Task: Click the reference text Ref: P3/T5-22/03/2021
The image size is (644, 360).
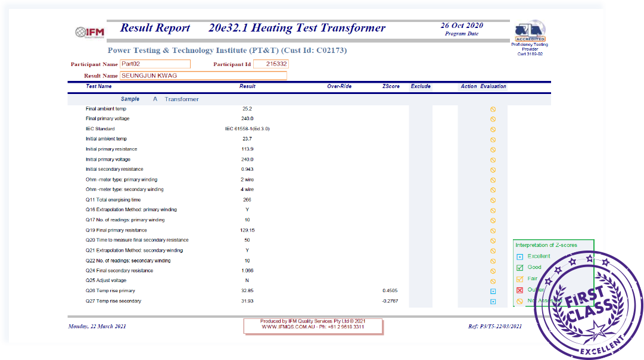Action: coord(495,326)
